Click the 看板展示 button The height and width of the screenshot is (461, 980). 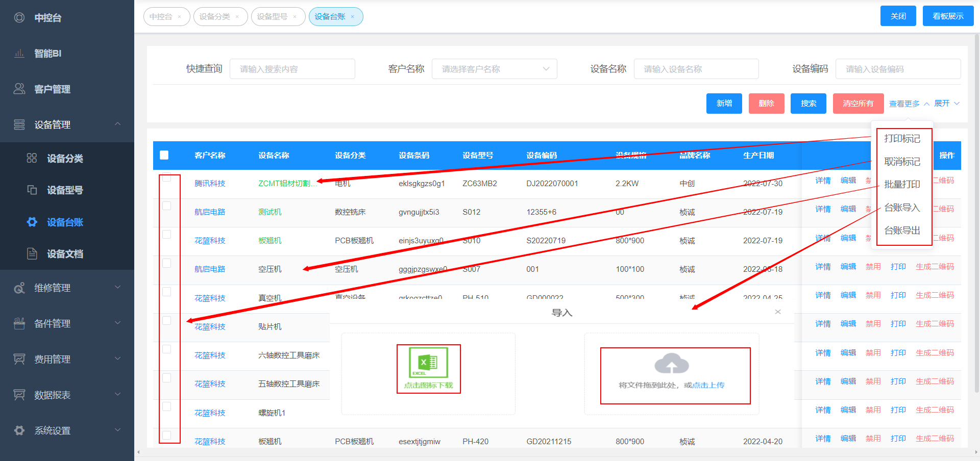(x=948, y=16)
